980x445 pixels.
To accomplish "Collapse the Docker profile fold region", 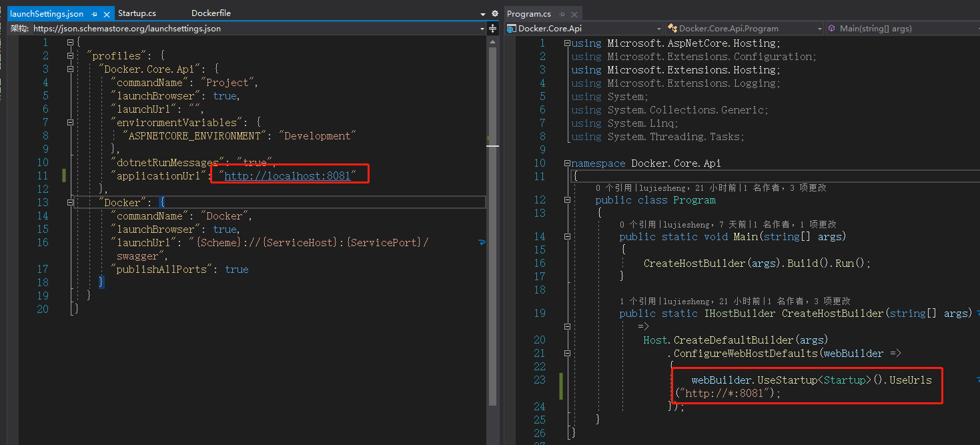I will (x=69, y=201).
